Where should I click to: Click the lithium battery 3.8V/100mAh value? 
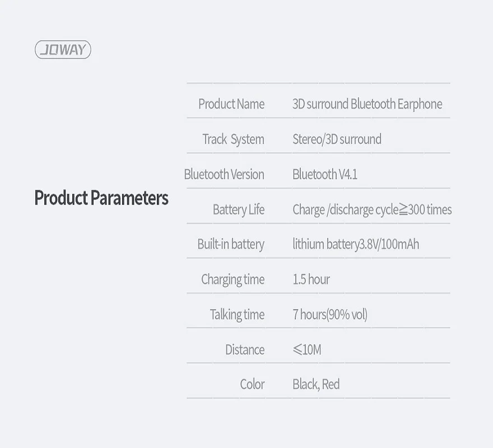tap(356, 244)
